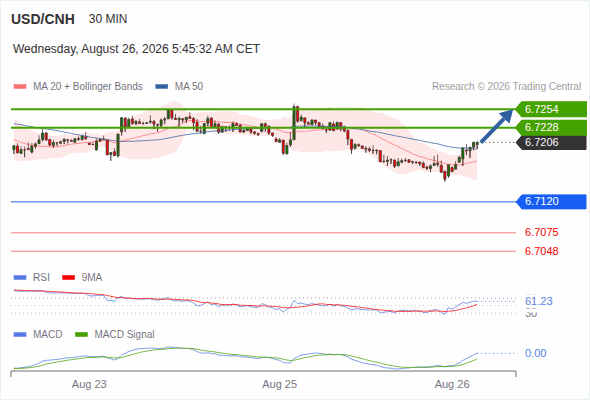
Task: Click the blue upward trend arrow
Action: click(497, 126)
